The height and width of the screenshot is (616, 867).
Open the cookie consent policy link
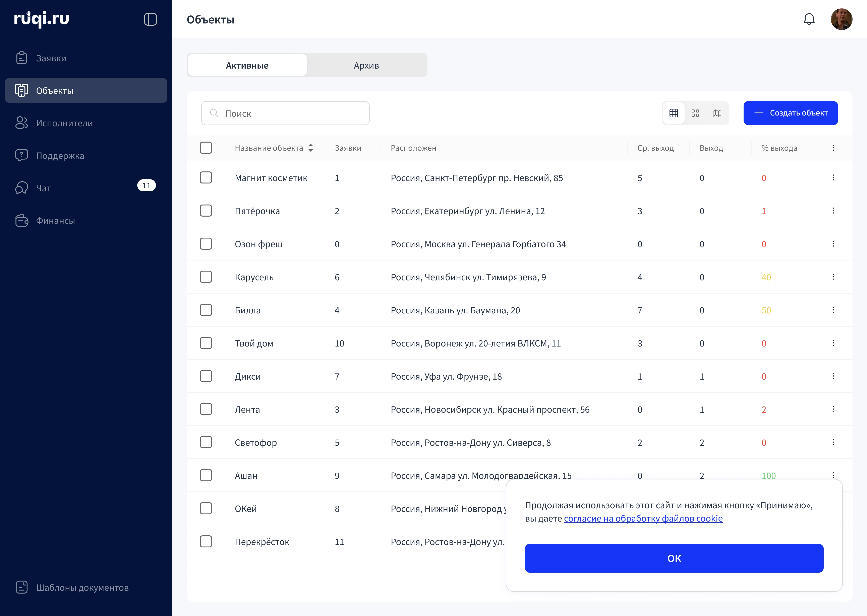pos(643,518)
